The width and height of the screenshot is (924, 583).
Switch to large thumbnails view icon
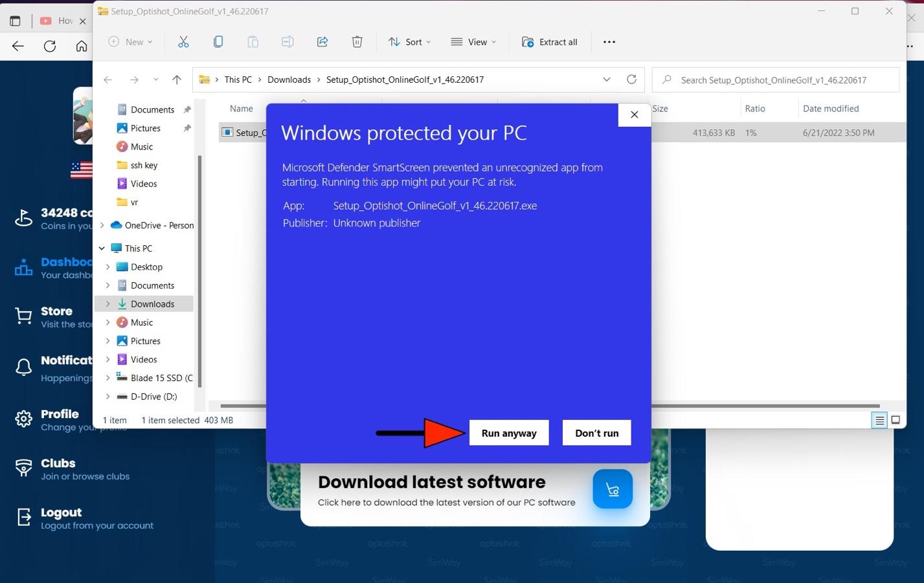[x=896, y=420]
